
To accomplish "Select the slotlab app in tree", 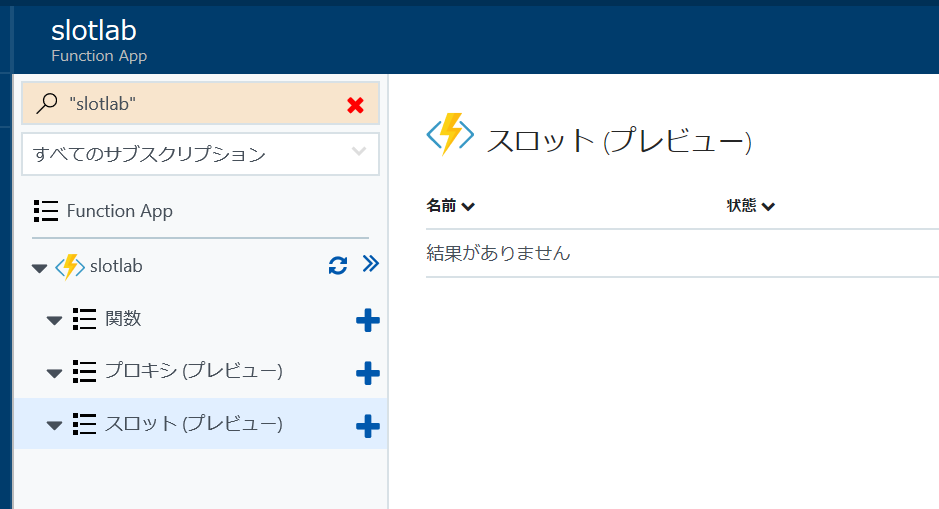I will point(116,266).
